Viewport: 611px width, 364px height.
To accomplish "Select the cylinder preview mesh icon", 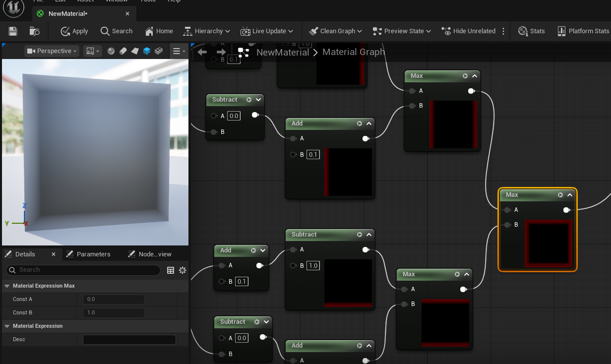I will coord(123,51).
